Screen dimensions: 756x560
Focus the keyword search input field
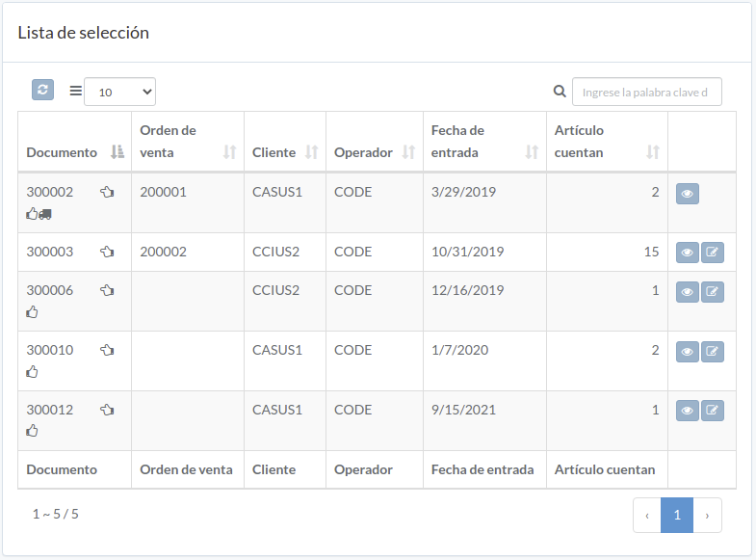[x=646, y=92]
